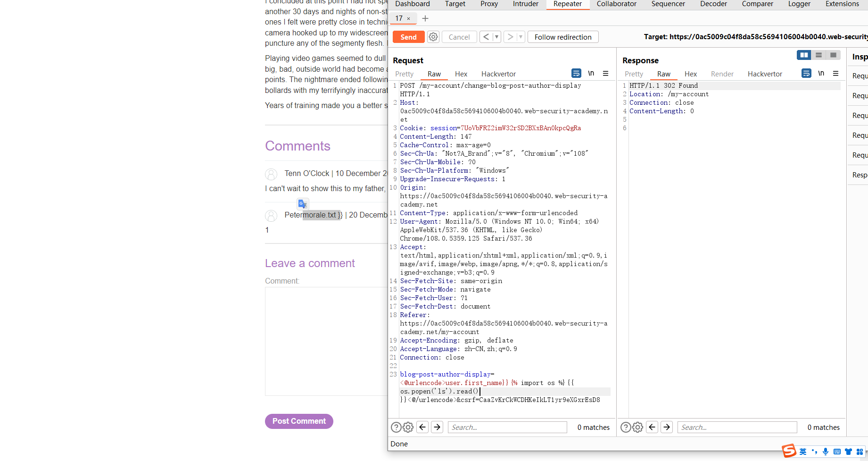This screenshot has height=461, width=868.
Task: Open Repeater send settings gear
Action: [x=433, y=37]
